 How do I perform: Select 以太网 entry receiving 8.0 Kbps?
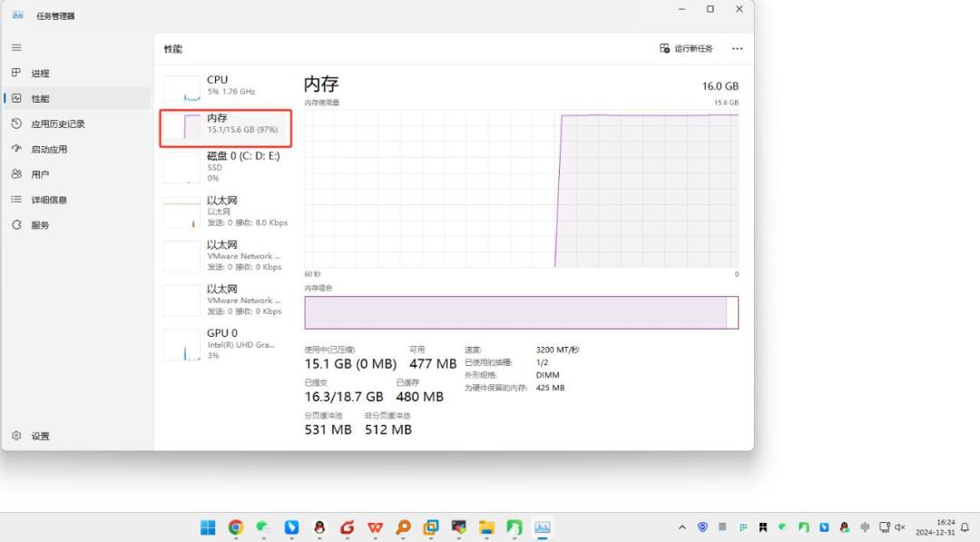226,212
